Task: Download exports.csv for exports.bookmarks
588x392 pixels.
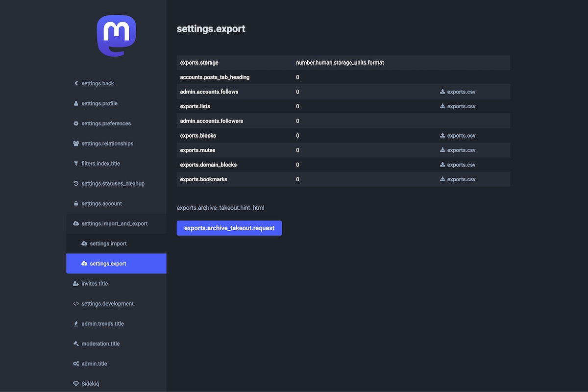Action: coord(458,179)
